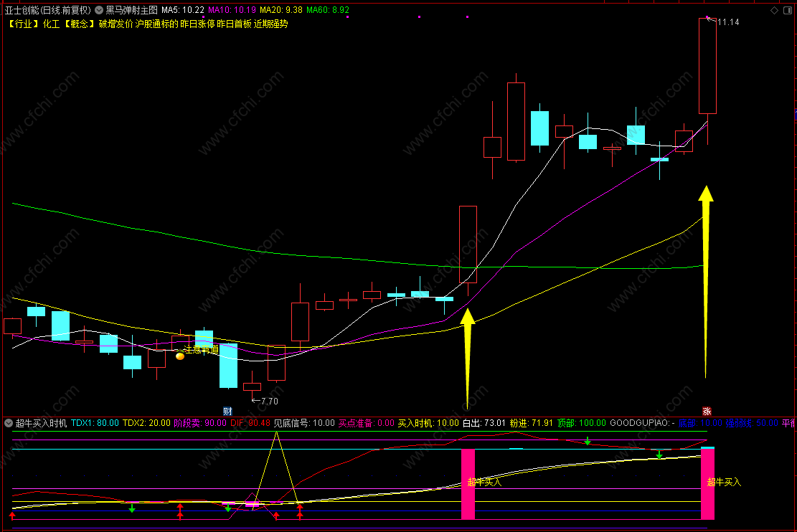Click the 7.70 low price label
Image resolution: width=797 pixels, height=532 pixels.
click(270, 402)
